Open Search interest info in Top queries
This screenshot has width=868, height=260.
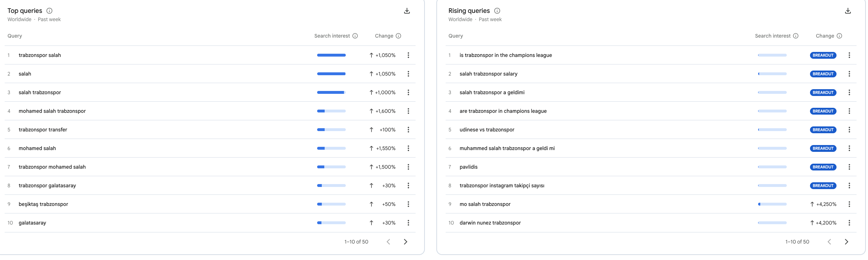coord(355,36)
